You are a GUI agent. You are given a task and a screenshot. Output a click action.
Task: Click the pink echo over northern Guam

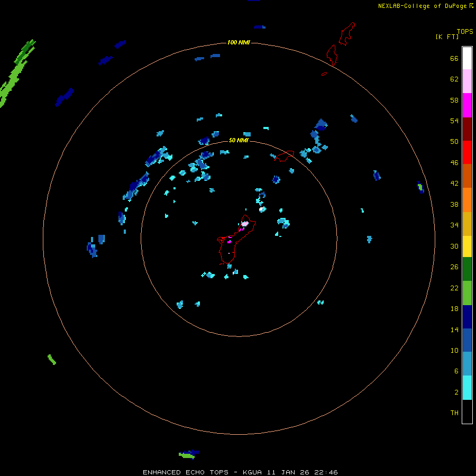click(x=245, y=224)
